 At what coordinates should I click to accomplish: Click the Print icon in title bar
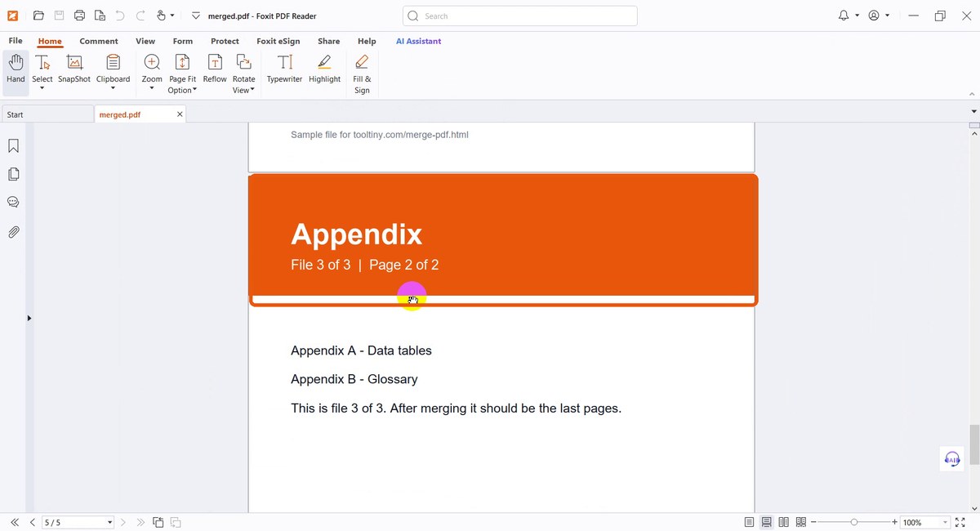pyautogui.click(x=79, y=16)
